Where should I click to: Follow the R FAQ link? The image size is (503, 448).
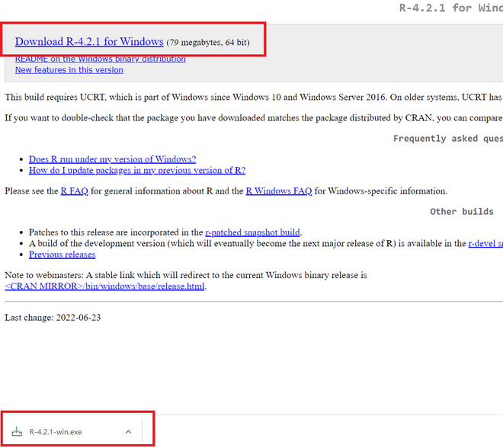point(74,191)
